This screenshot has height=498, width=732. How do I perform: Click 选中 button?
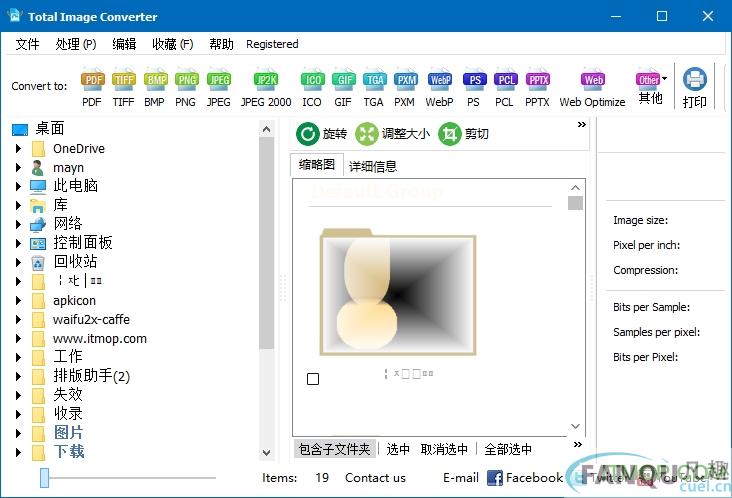click(398, 449)
